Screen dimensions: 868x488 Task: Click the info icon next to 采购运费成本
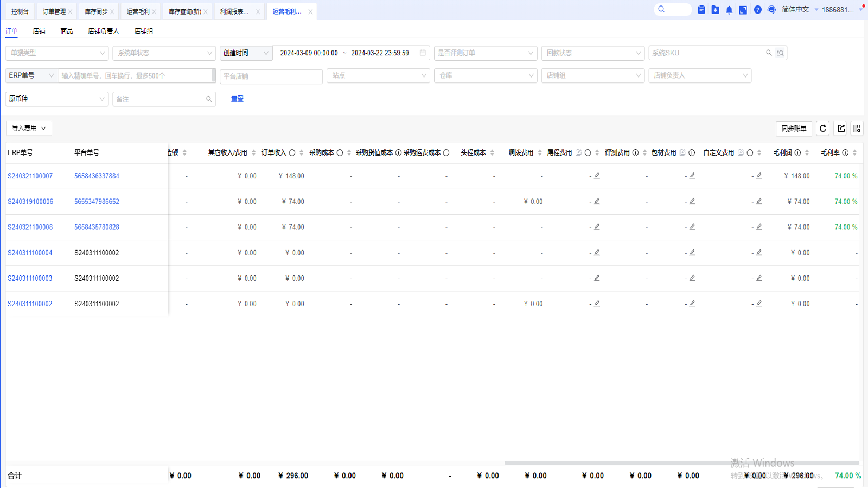[x=446, y=153]
